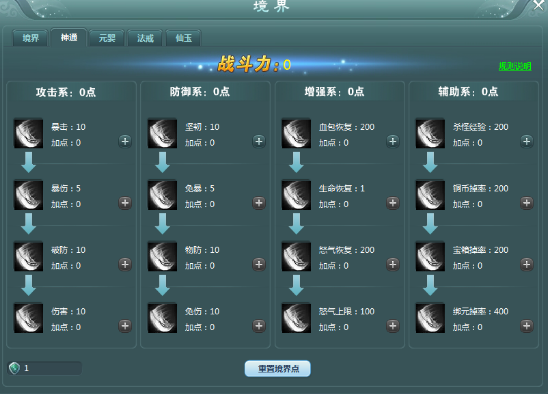Go to the 法戒 tab
The image size is (548, 394).
[x=145, y=38]
